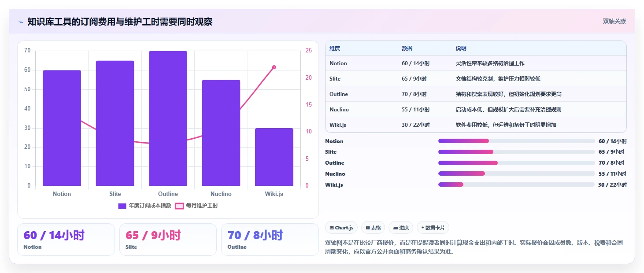Click 灵活性带来较多结构治理工作 description
Screen dimensions: 644x273
tap(490, 63)
